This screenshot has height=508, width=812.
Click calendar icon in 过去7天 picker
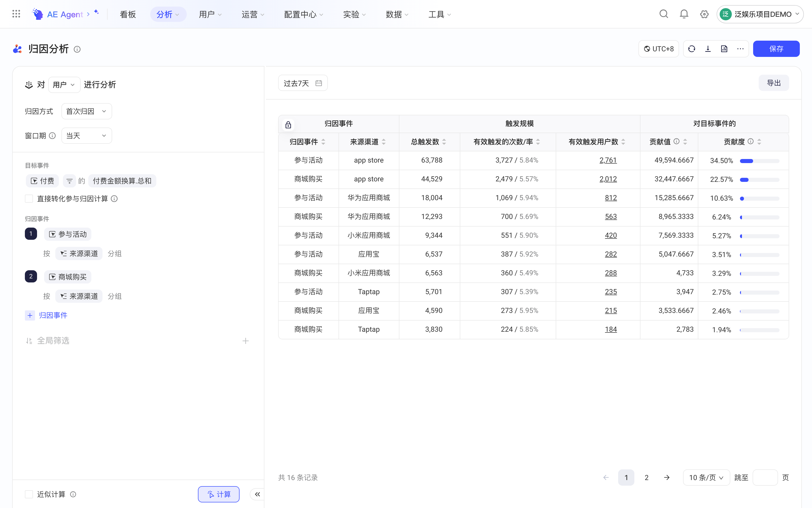(319, 83)
